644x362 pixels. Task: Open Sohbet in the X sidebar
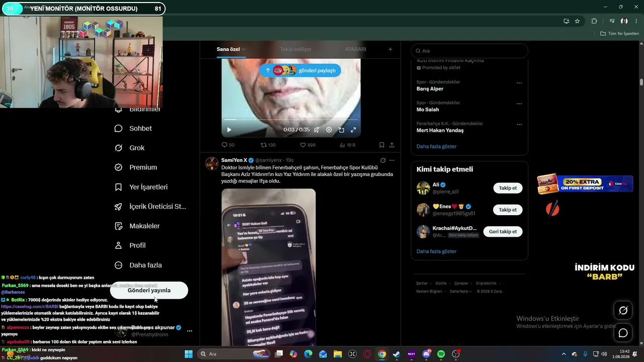pyautogui.click(x=133, y=128)
